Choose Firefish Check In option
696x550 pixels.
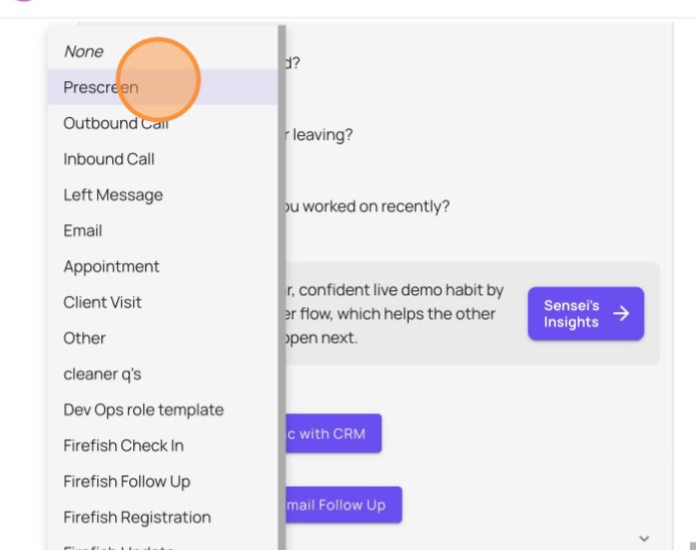[163, 446]
